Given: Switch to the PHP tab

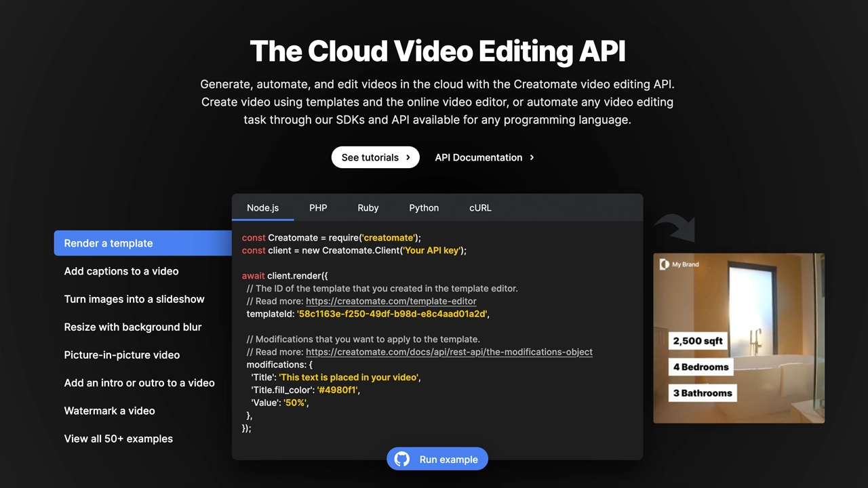Looking at the screenshot, I should coord(318,208).
